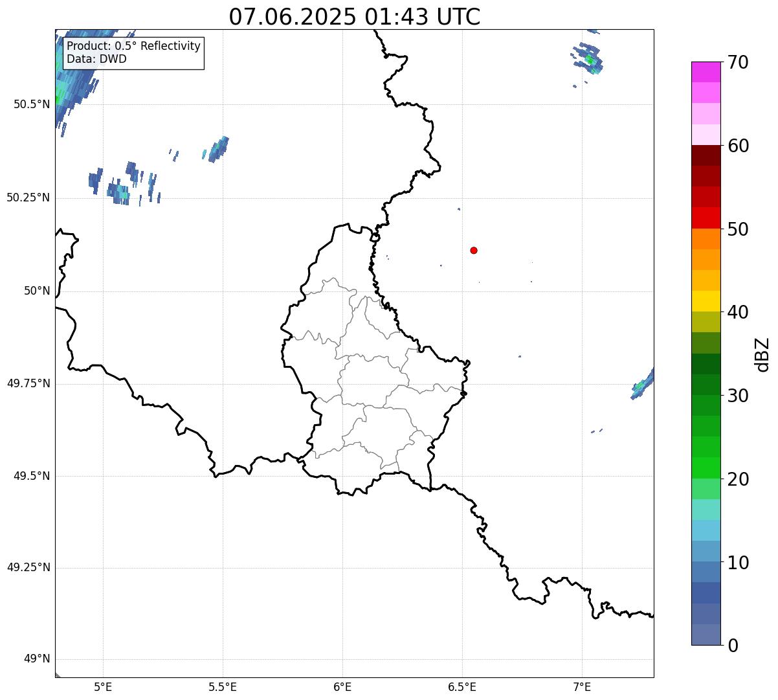This screenshot has width=778, height=700.
Task: Click the 50.5°N latitude label
Action: click(31, 104)
